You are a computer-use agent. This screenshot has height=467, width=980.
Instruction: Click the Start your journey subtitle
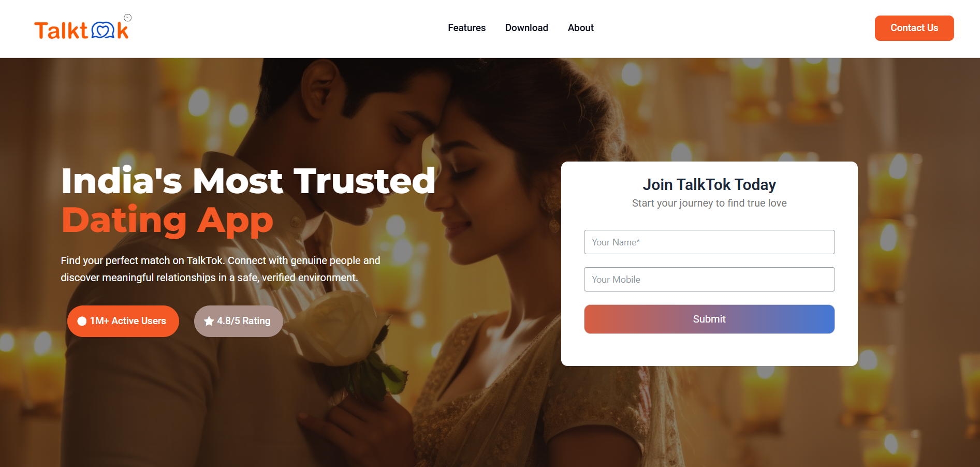click(x=709, y=203)
